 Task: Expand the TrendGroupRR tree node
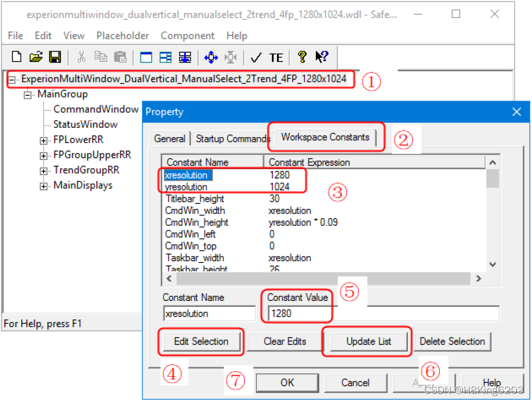click(44, 171)
